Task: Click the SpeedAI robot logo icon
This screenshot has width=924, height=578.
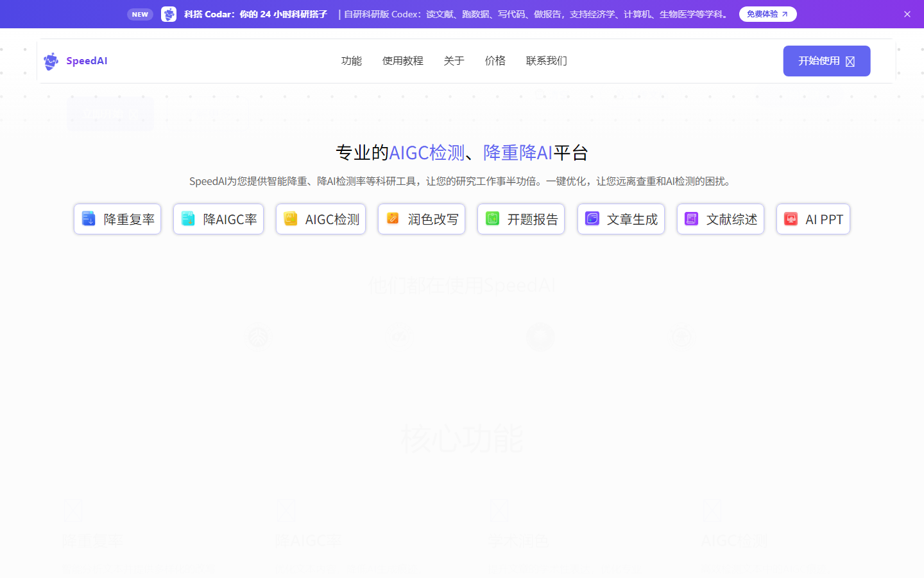Action: tap(51, 61)
